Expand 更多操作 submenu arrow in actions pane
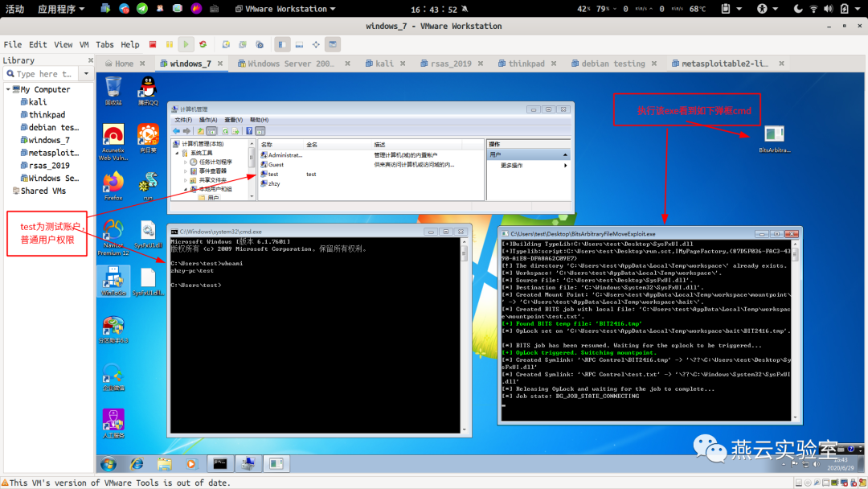868x489 pixels. [x=565, y=166]
